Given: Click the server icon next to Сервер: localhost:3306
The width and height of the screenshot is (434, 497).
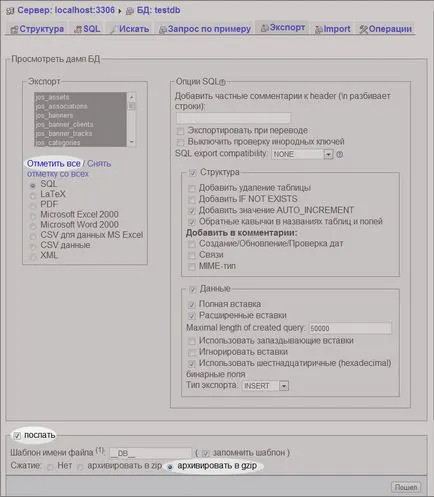Looking at the screenshot, I should point(10,11).
